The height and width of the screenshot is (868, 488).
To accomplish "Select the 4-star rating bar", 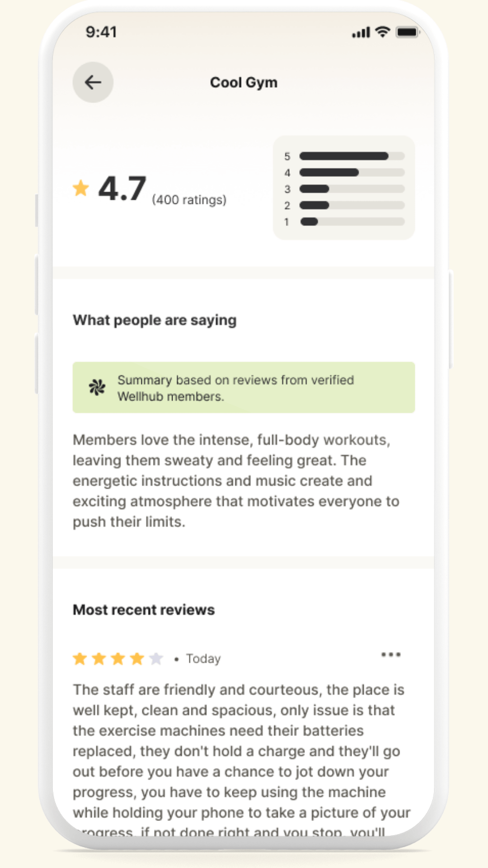I will click(x=352, y=173).
